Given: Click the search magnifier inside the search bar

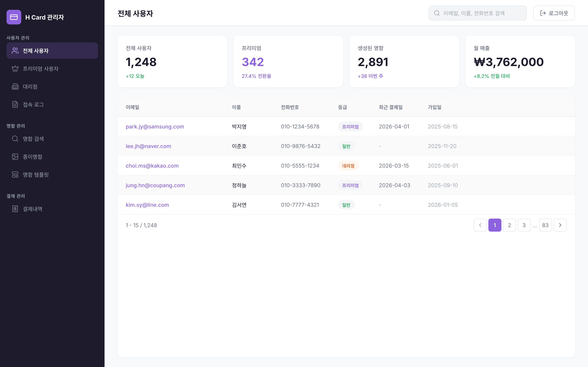Looking at the screenshot, I should [437, 13].
